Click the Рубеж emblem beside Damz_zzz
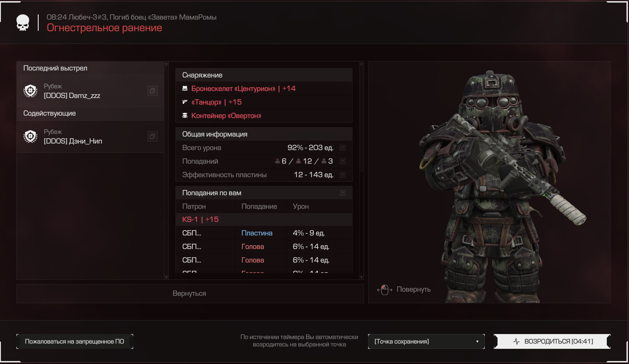The width and height of the screenshot is (629, 364). click(x=31, y=91)
